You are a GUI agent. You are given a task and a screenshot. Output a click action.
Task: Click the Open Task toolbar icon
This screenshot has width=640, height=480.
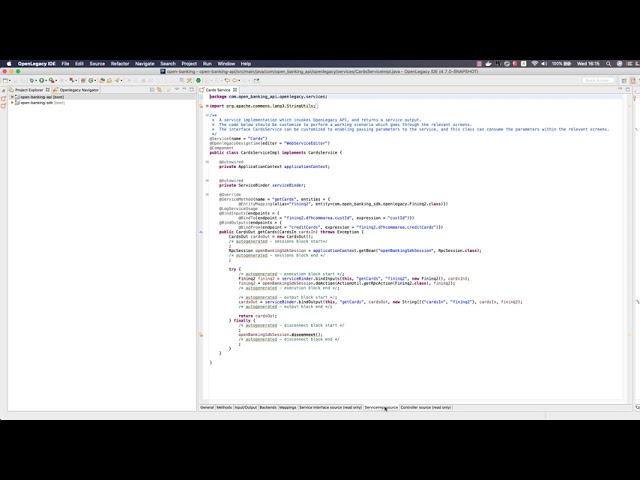109,80
